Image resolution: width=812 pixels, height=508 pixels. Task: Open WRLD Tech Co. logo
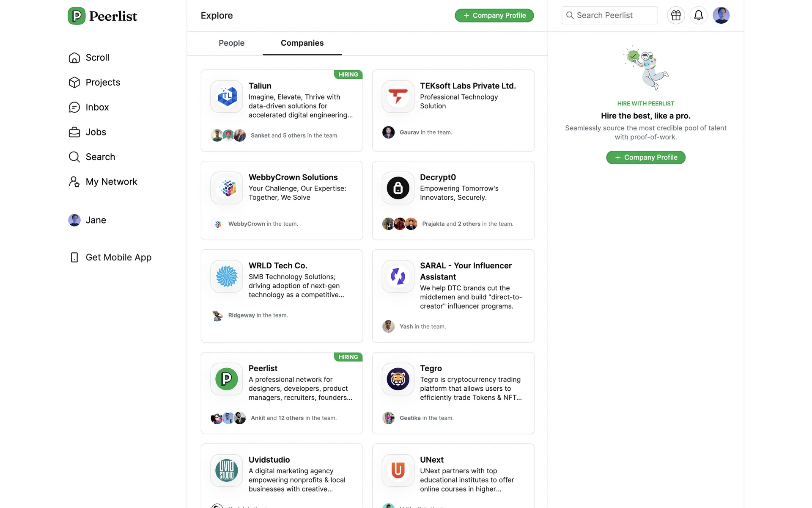[x=227, y=276]
